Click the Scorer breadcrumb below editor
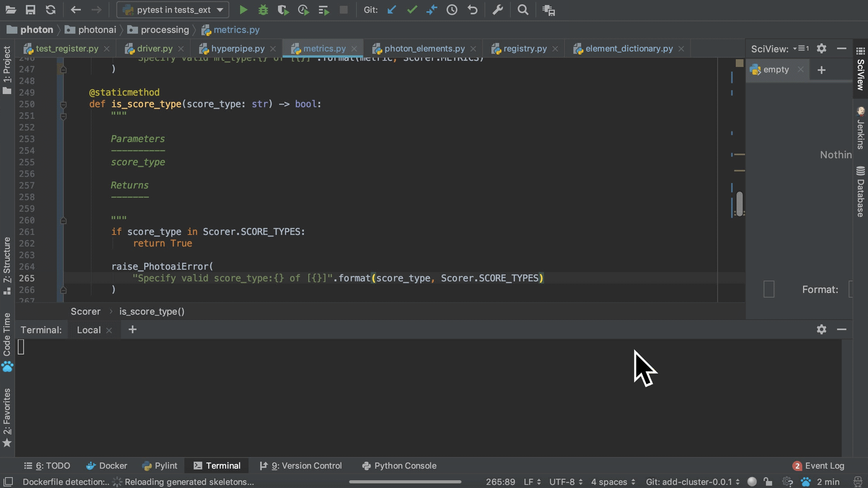Image resolution: width=868 pixels, height=488 pixels. [85, 312]
